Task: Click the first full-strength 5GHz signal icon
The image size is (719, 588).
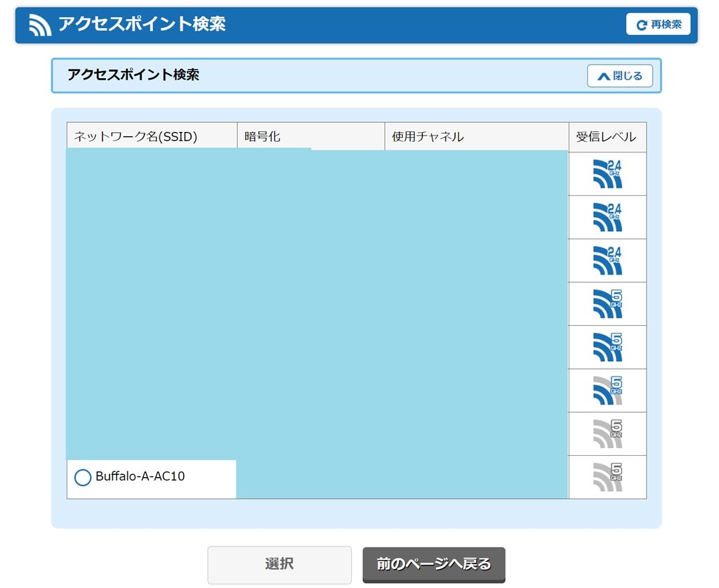Action: coord(607,303)
